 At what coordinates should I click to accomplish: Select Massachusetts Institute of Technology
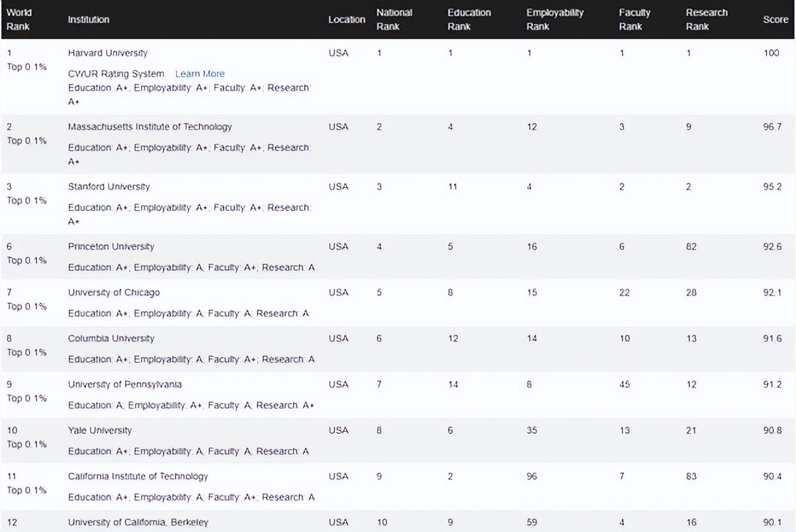pos(150,127)
